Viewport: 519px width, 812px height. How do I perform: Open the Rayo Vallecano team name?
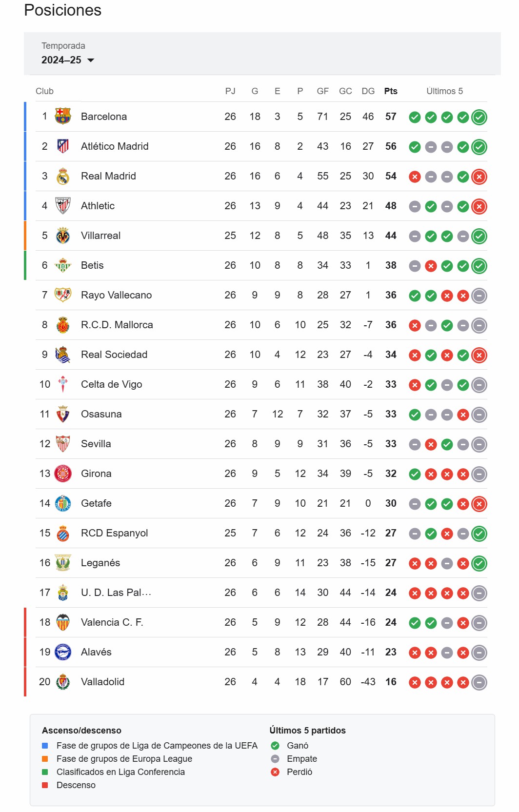[116, 295]
